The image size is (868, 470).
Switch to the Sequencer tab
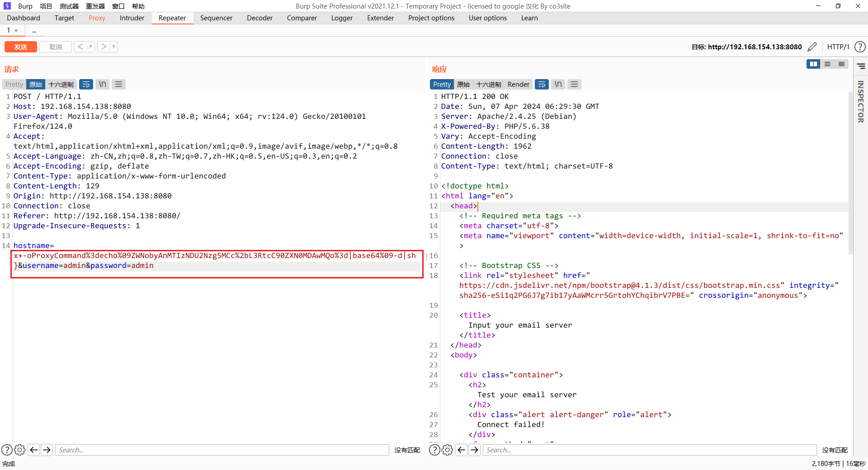coord(216,18)
